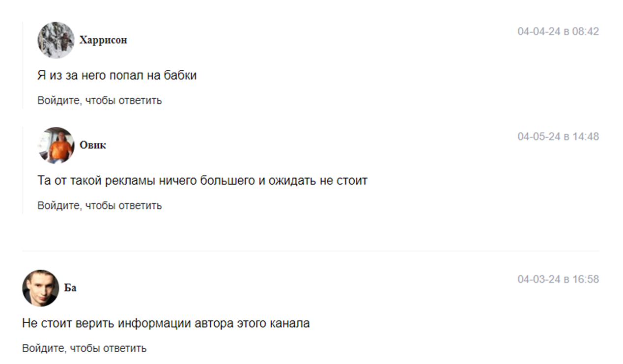This screenshot has width=623, height=364.
Task: Select the comment starting 'Та от такой рекламы'
Action: 202,181
